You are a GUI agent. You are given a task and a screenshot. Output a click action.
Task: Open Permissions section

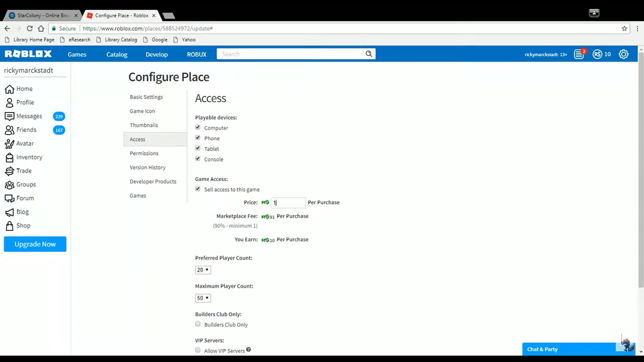[x=144, y=153]
